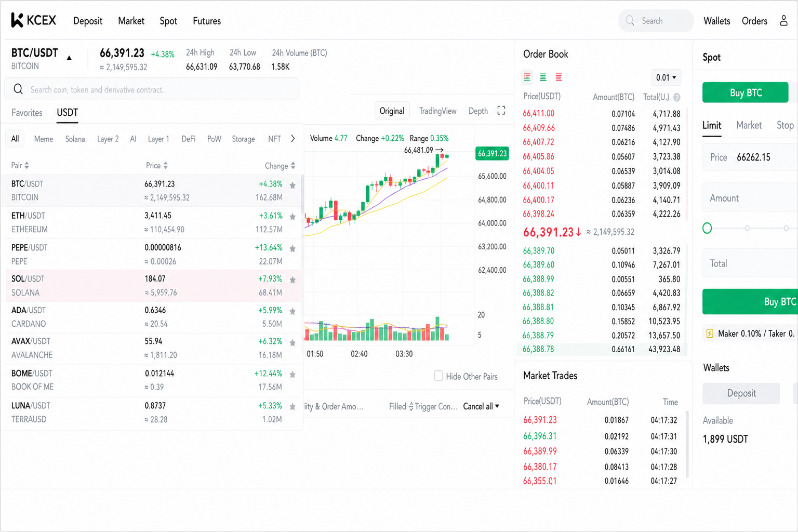Image resolution: width=798 pixels, height=532 pixels.
Task: Click the magnifier icon in coin search
Action: point(18,89)
